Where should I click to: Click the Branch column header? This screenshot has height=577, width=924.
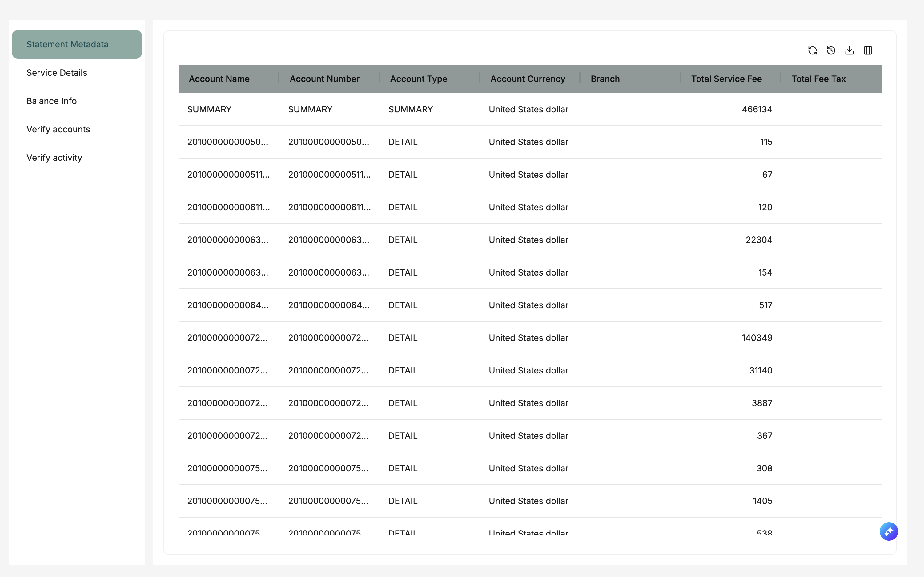(605, 79)
